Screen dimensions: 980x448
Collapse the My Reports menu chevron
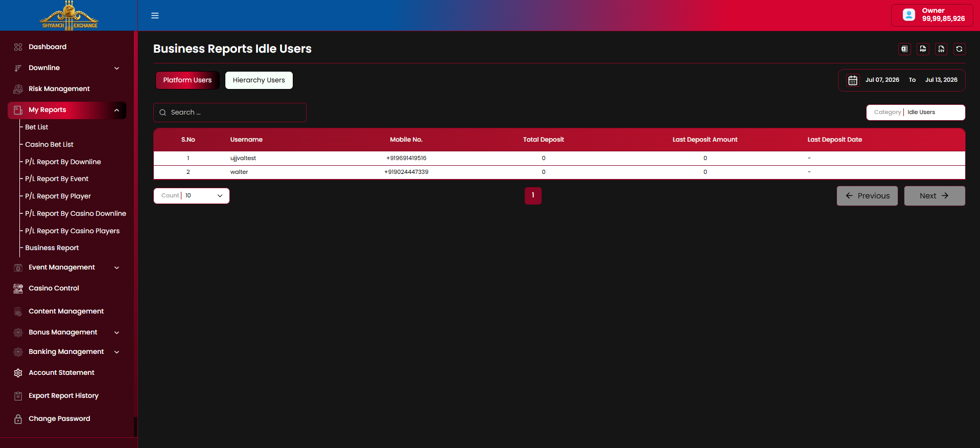pyautogui.click(x=116, y=110)
